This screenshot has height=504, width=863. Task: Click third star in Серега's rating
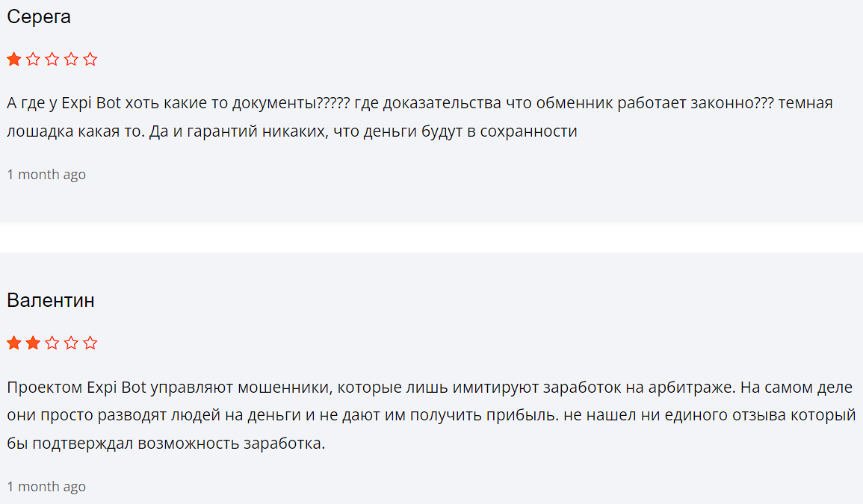52,60
